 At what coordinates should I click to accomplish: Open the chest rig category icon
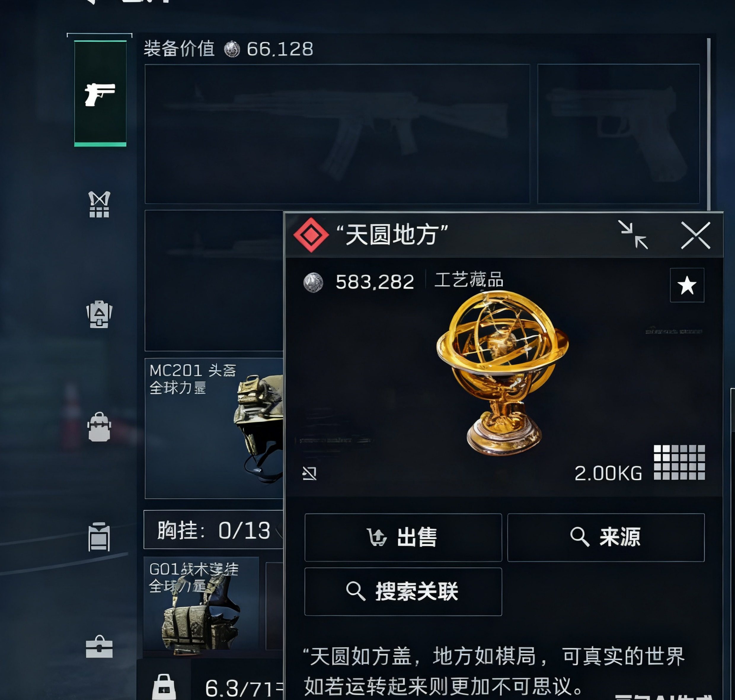[x=99, y=537]
